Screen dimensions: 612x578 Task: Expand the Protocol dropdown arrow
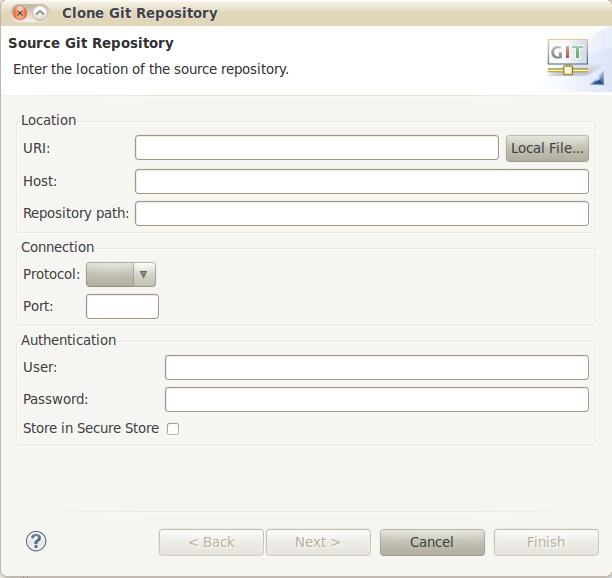coord(144,274)
